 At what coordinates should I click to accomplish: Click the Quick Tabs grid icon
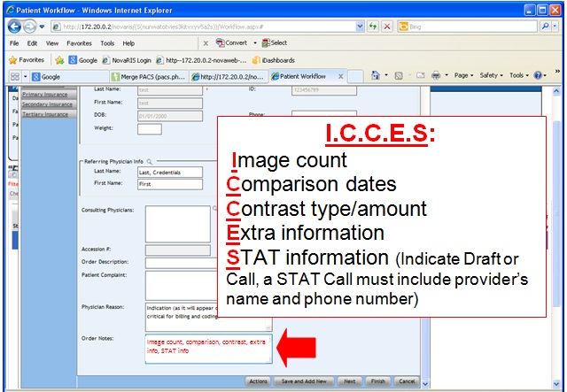point(15,77)
